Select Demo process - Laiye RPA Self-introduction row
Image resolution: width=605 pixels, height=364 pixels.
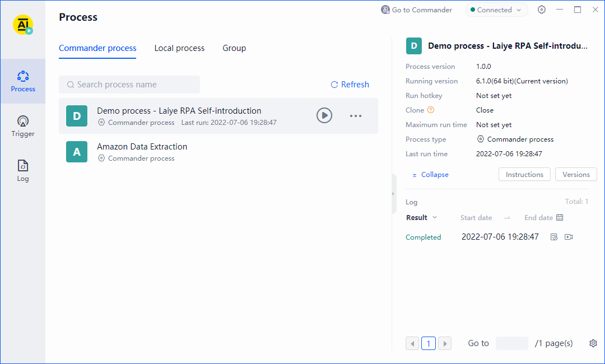[x=218, y=116]
